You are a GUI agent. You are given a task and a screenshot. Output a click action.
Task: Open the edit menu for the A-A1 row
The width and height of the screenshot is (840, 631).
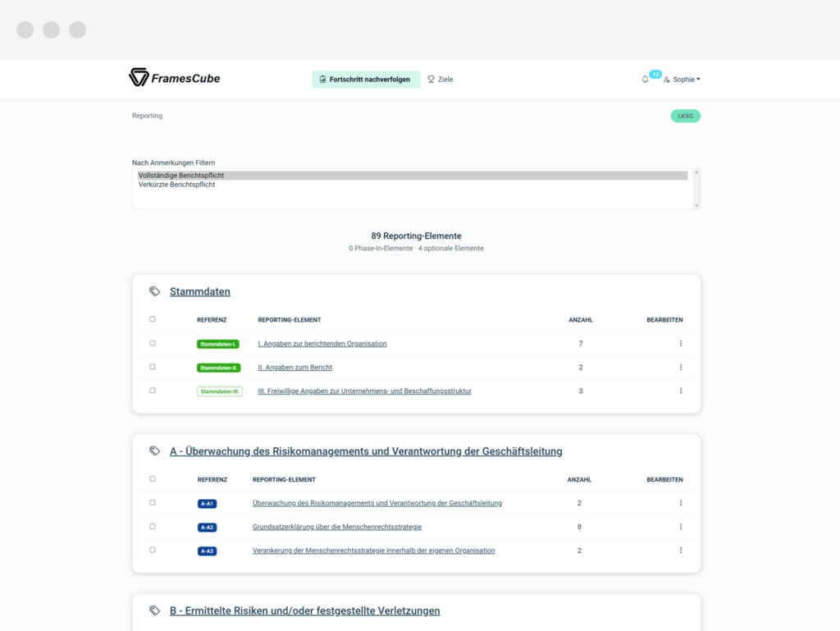681,503
